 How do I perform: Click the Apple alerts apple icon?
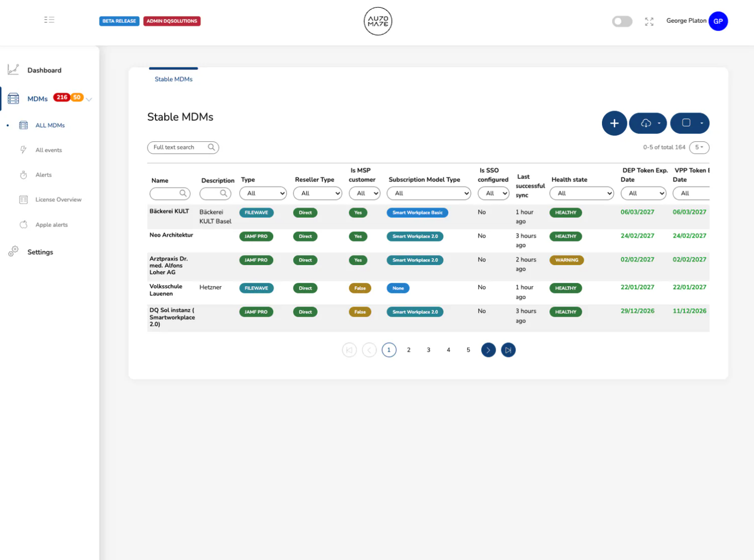(x=23, y=225)
